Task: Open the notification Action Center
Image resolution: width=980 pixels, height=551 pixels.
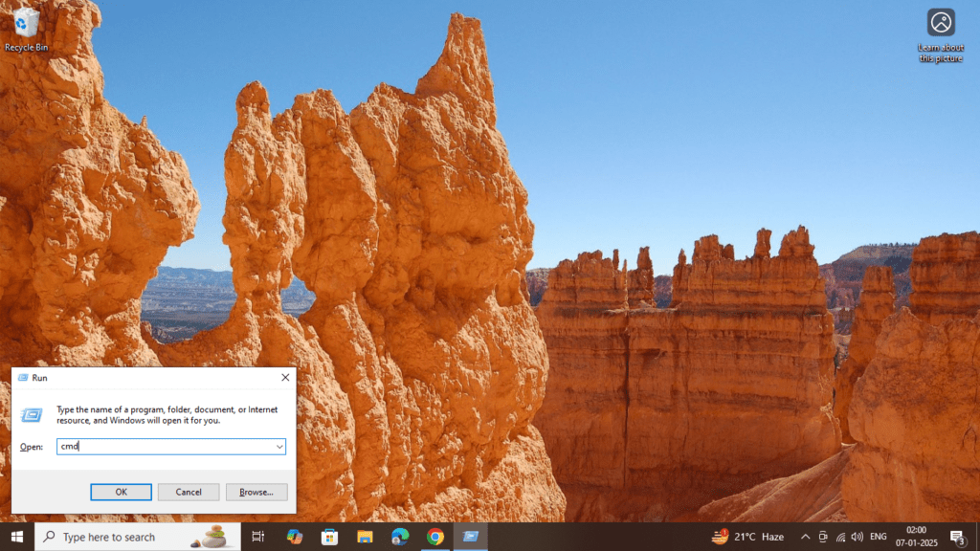Action: (957, 537)
